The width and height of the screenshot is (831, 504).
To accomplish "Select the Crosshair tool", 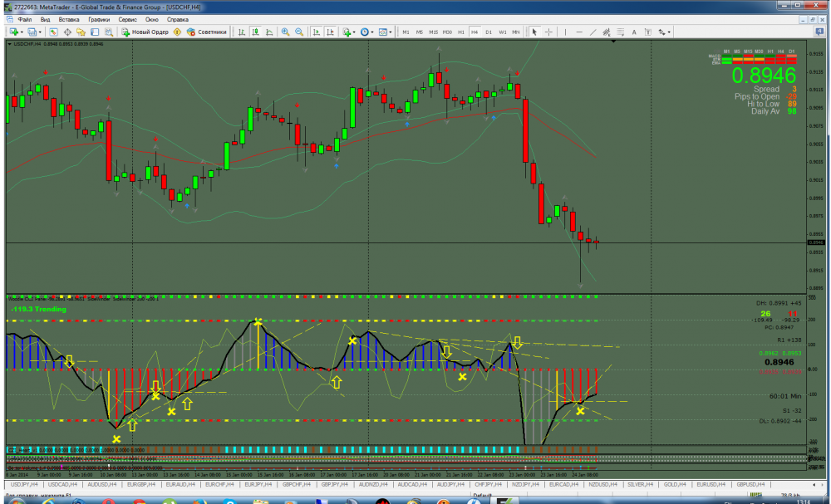I will tap(548, 32).
